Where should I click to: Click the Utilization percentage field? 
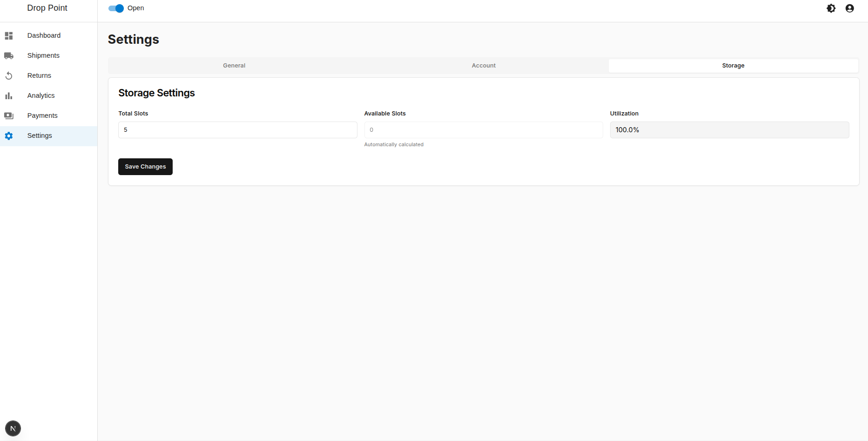click(x=729, y=129)
